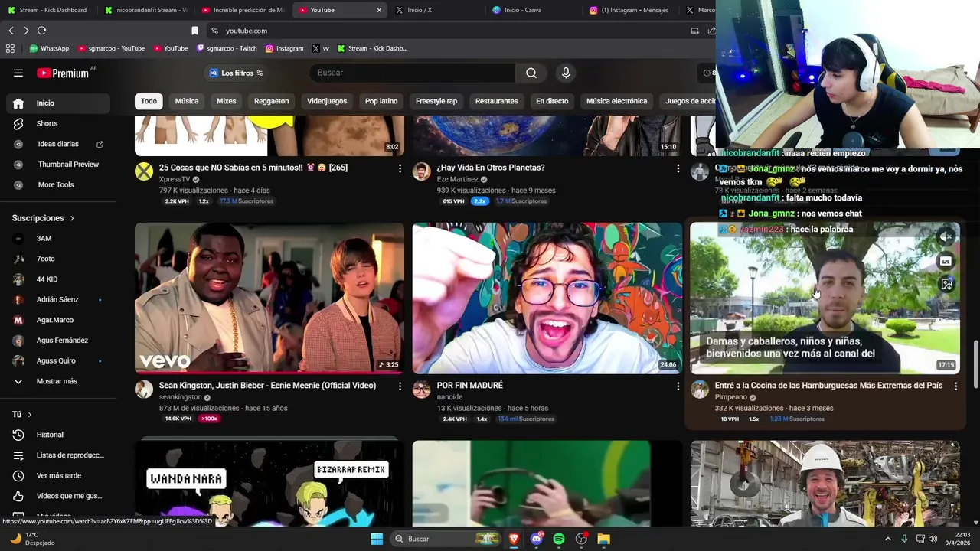This screenshot has height=551, width=980.
Task: Click the bookmark icon in the address bar
Action: tap(194, 31)
